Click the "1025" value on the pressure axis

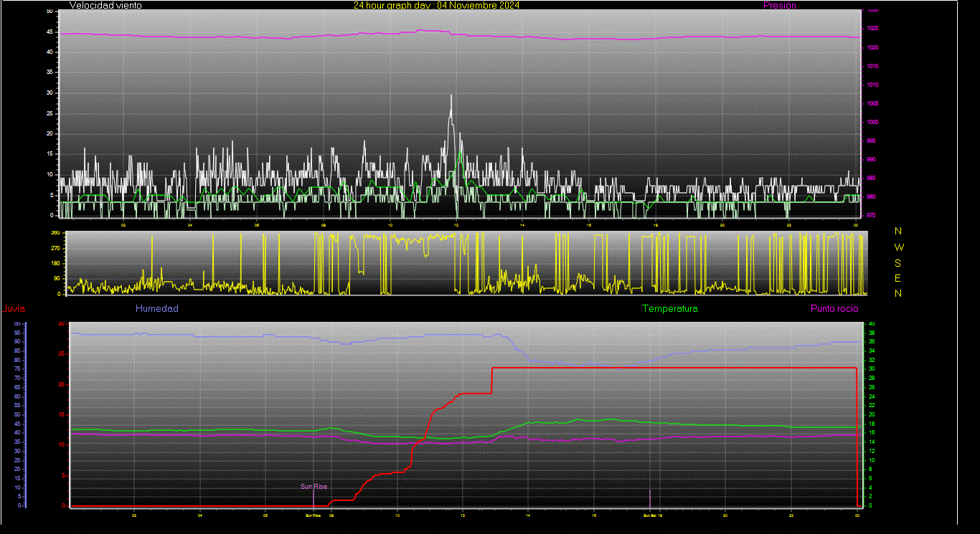pos(872,29)
